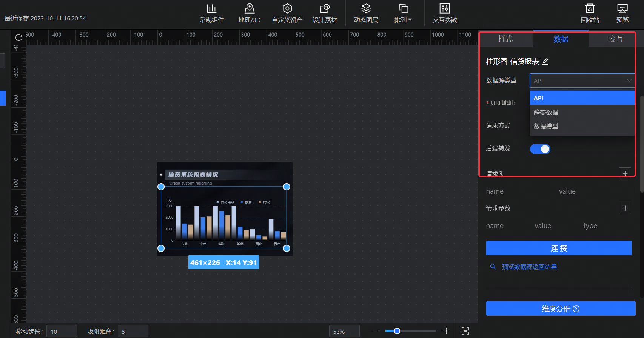This screenshot has width=644, height=338.
Task: Open the 地理/3D components menu
Action: tap(249, 13)
